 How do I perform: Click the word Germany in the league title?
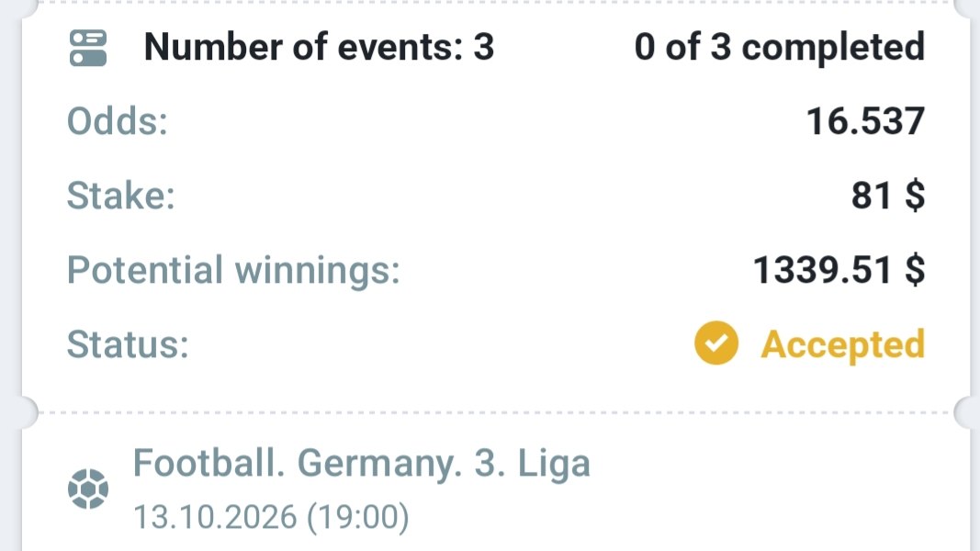coord(379,464)
